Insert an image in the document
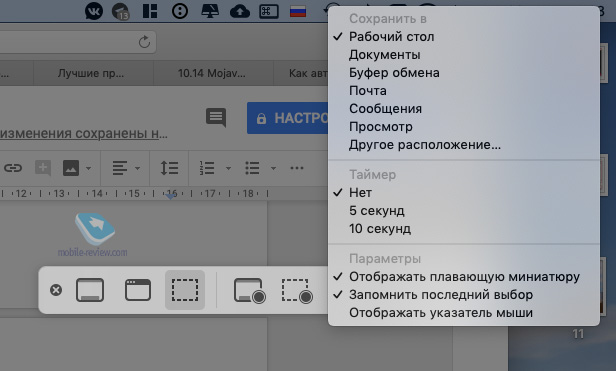Image resolution: width=616 pixels, height=371 pixels. (x=71, y=168)
